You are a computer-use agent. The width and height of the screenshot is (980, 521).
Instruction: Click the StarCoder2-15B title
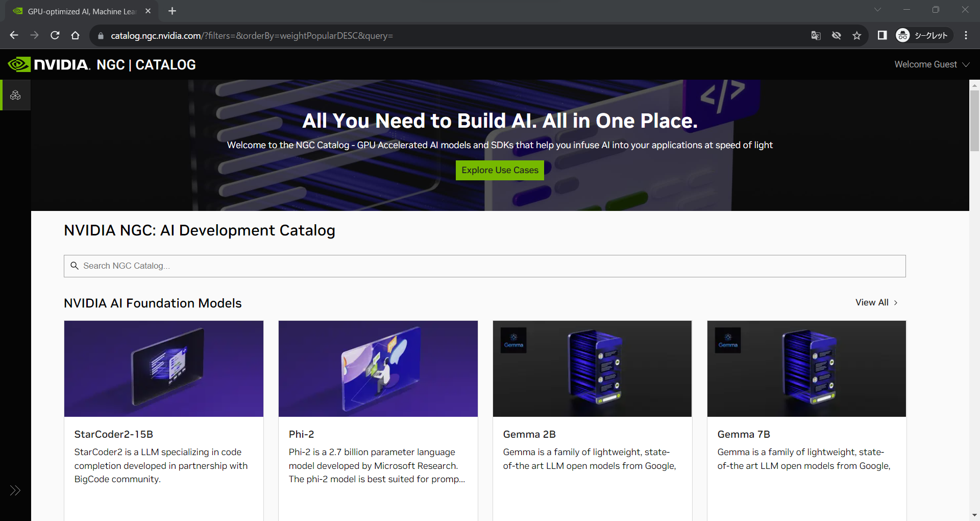(114, 434)
